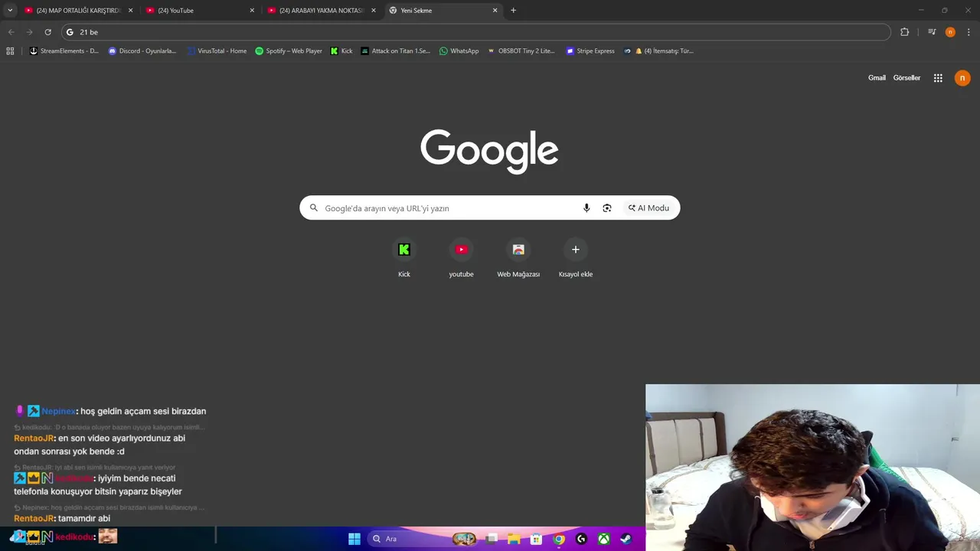Screen dimensions: 980x551
Task: Click the Nepinex username in chat
Action: (x=59, y=411)
